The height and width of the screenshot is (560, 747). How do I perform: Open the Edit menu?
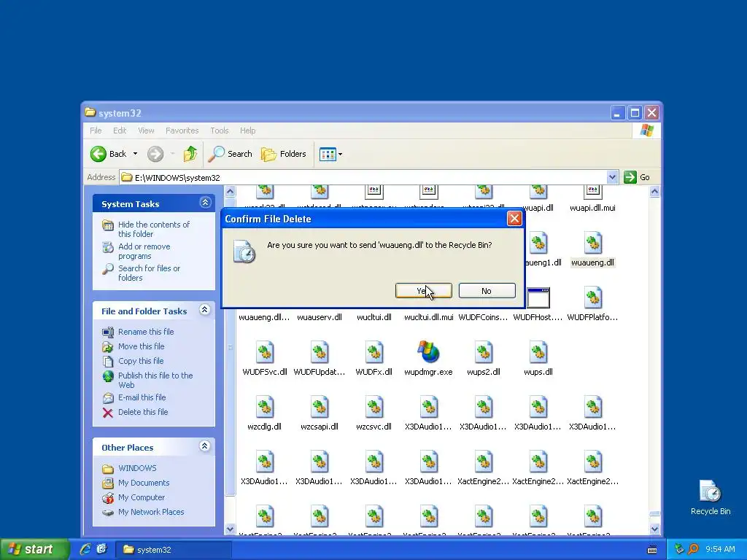pos(120,131)
